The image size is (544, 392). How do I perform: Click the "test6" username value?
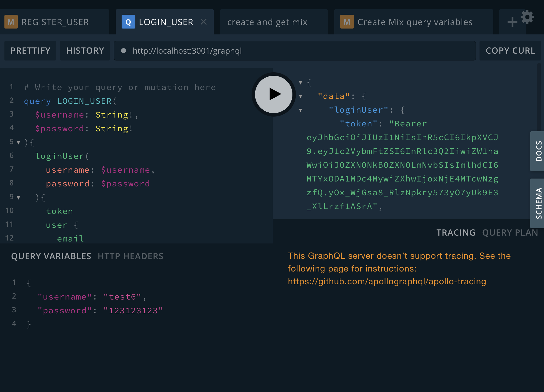click(122, 297)
